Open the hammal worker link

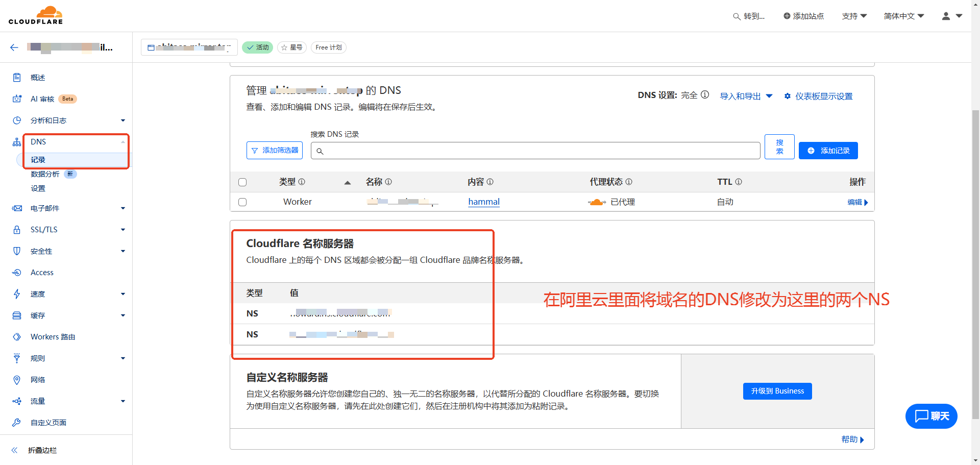484,202
